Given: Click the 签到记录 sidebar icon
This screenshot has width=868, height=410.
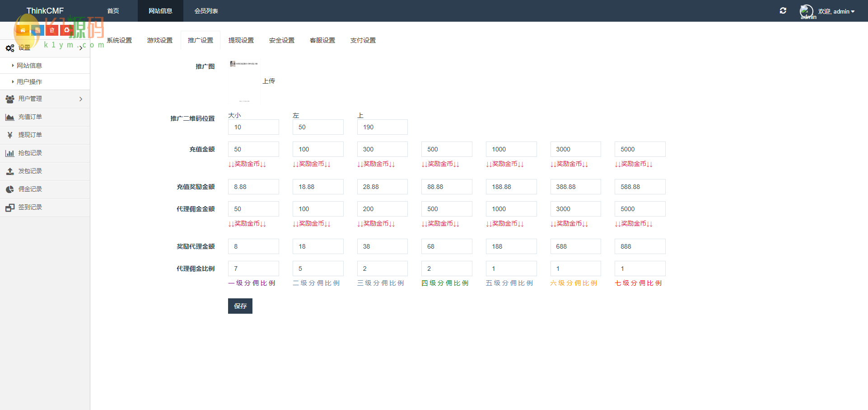Looking at the screenshot, I should click(x=10, y=207).
